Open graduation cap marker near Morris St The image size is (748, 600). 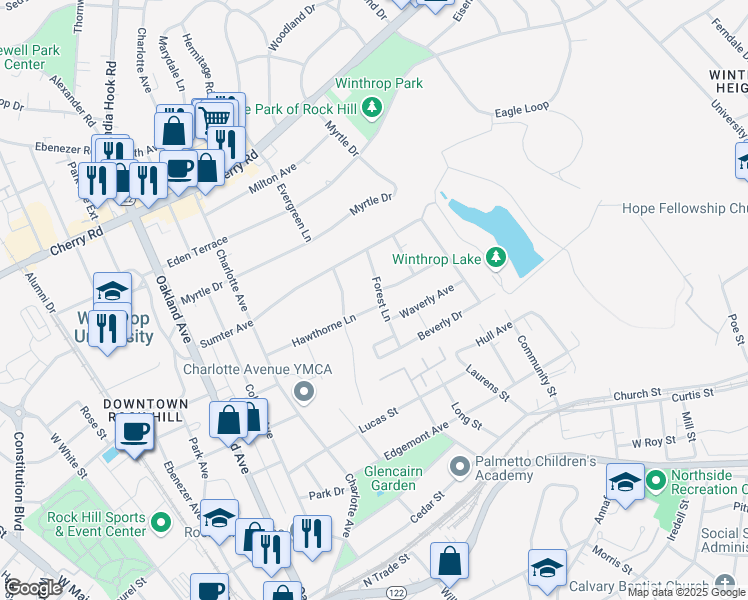click(x=547, y=569)
